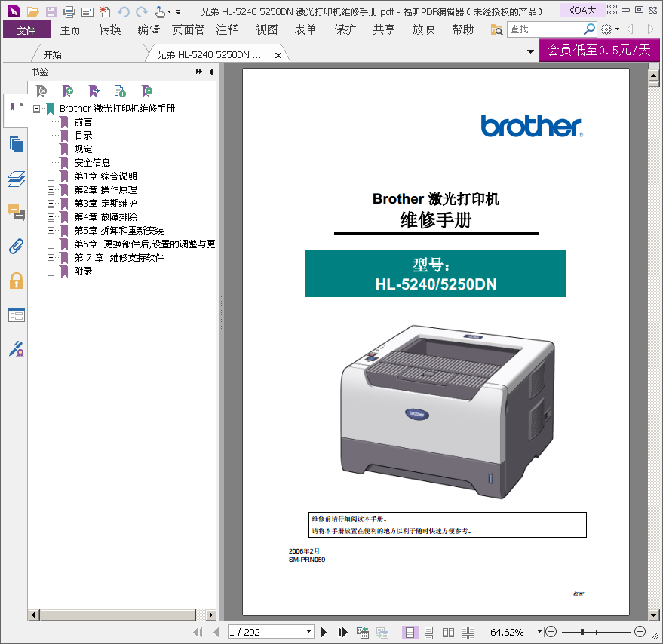Click the 会员低至0.5元/天 banner

[x=599, y=51]
